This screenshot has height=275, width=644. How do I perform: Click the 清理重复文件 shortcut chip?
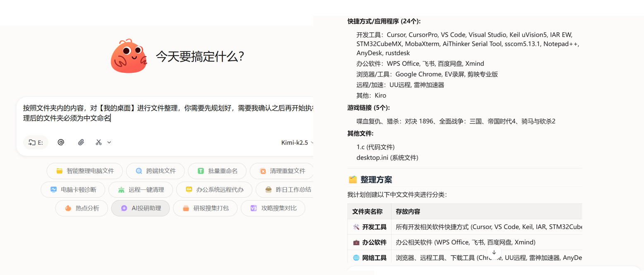281,171
